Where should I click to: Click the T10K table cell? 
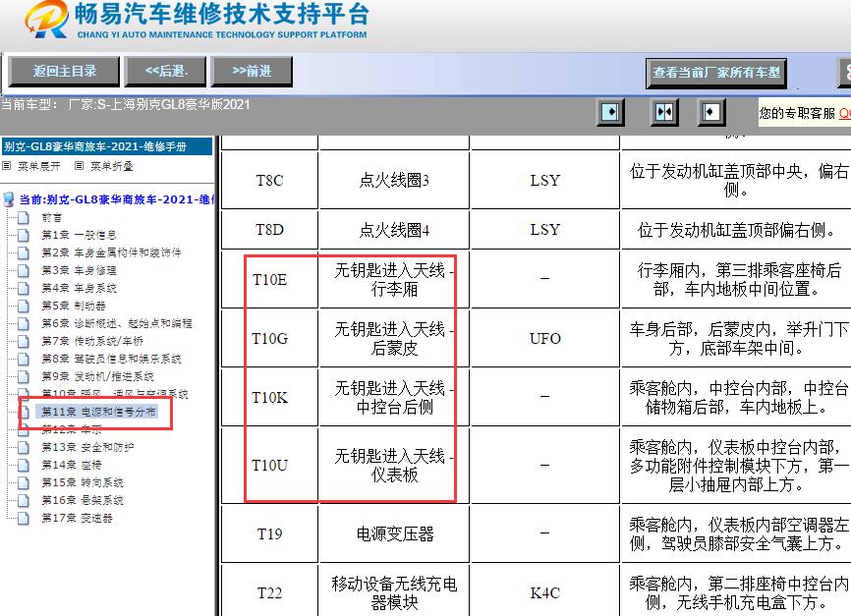point(269,398)
